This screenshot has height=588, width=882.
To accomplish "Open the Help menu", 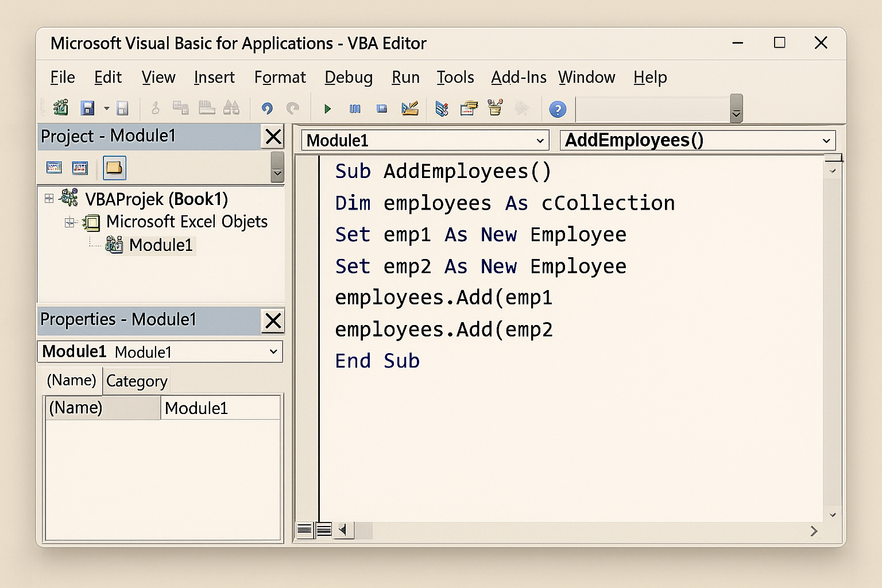I will 650,77.
